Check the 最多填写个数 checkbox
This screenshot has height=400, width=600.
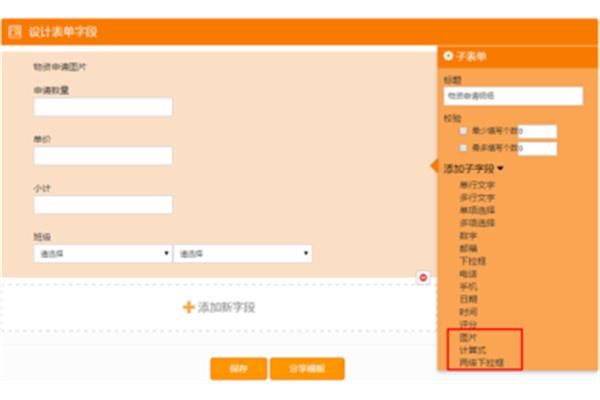(x=463, y=148)
